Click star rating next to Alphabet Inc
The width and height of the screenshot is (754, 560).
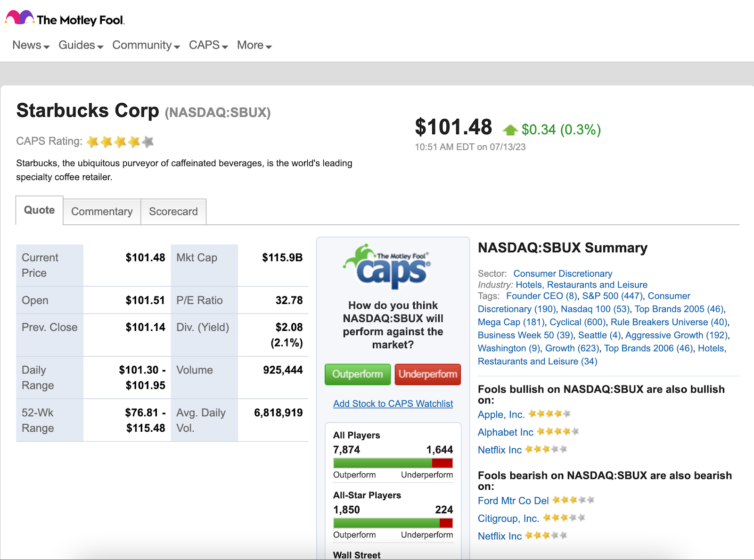(558, 431)
